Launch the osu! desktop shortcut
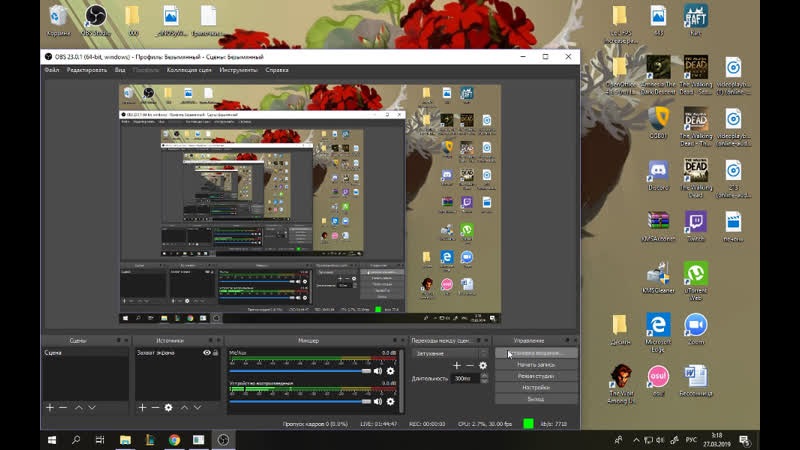Screen dimensions: 800x450 pyautogui.click(x=658, y=381)
